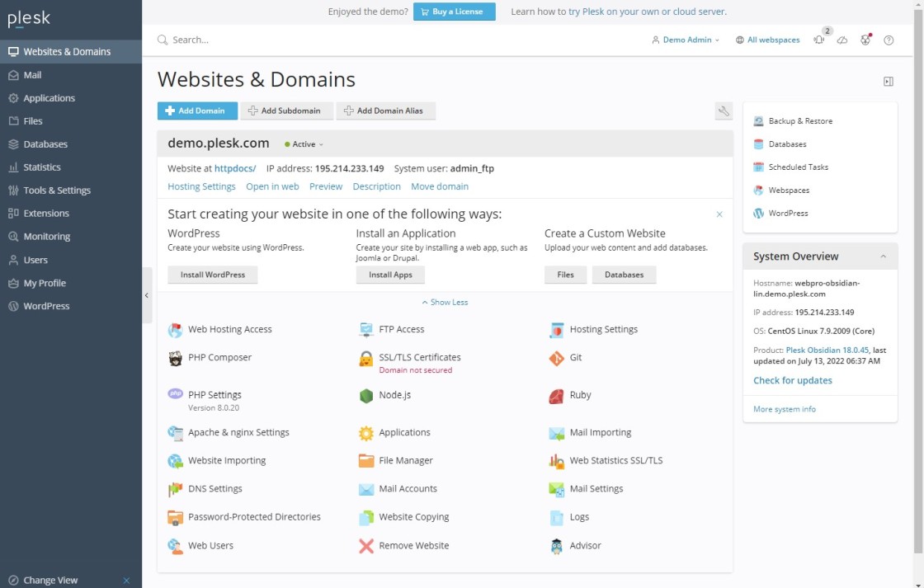Open Mail Settings icon
The width and height of the screenshot is (924, 588).
(x=556, y=489)
